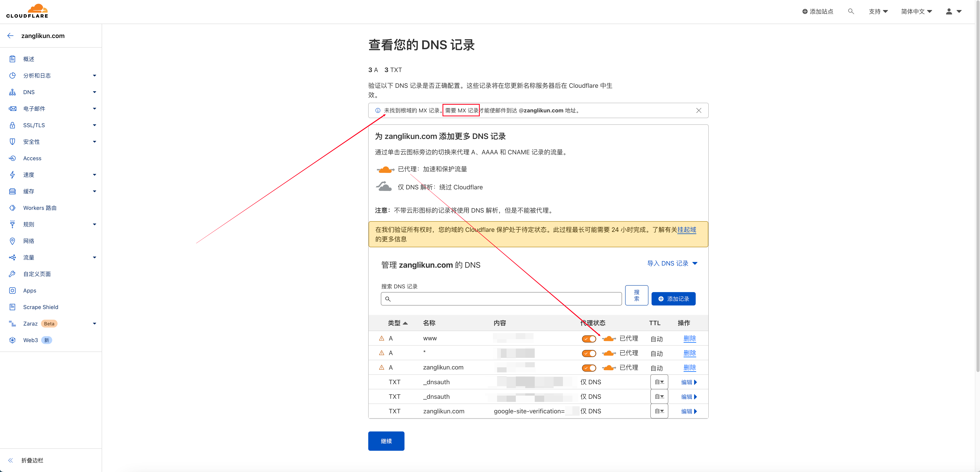Screen dimensions: 980x472
Task: Click the SSL/TLS lock icon in sidebar
Action: point(13,125)
